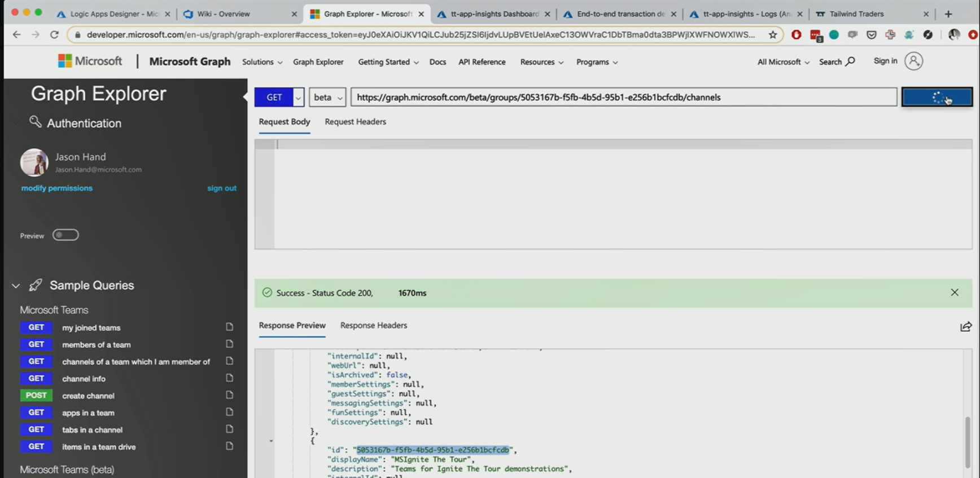Go forward with the browser forward arrow
Image resolution: width=980 pixels, height=478 pixels.
point(35,35)
